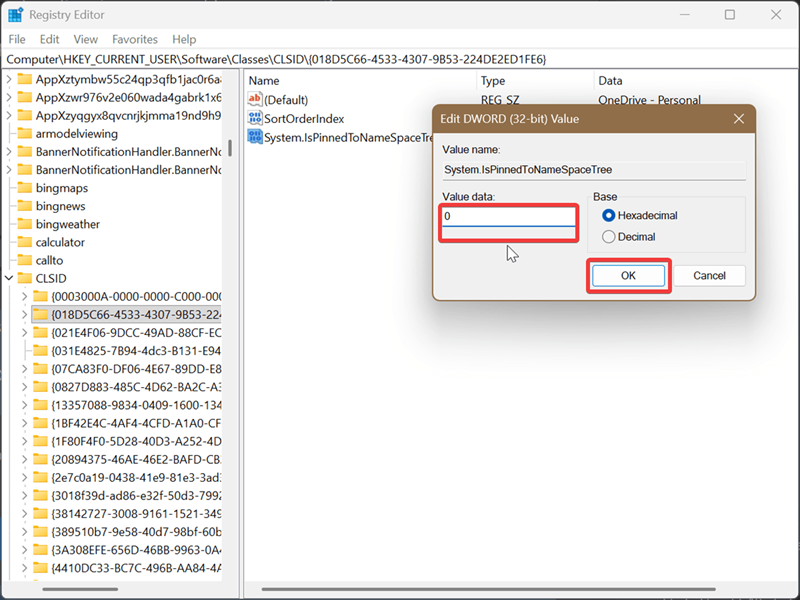The image size is (800, 600).
Task: Expand the {018D5C66-4533-4307 key arrow
Action: [24, 314]
